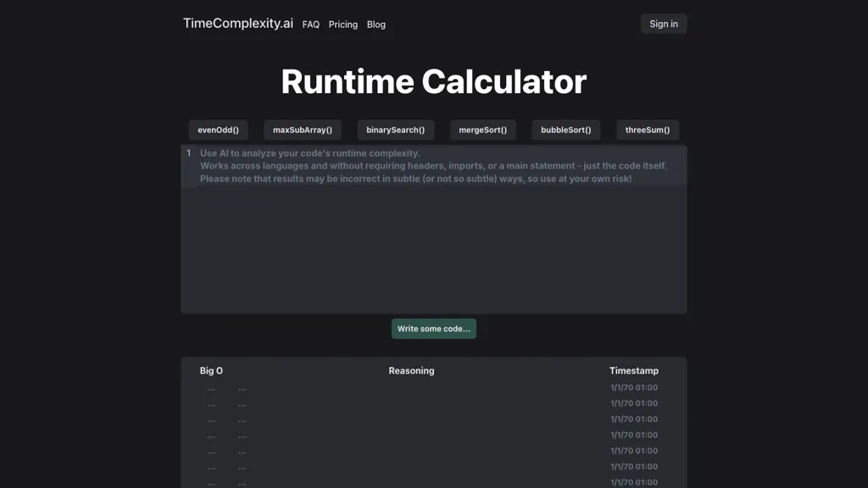Select the threeSum() preset
Screen dimensions: 868x488
coord(648,130)
